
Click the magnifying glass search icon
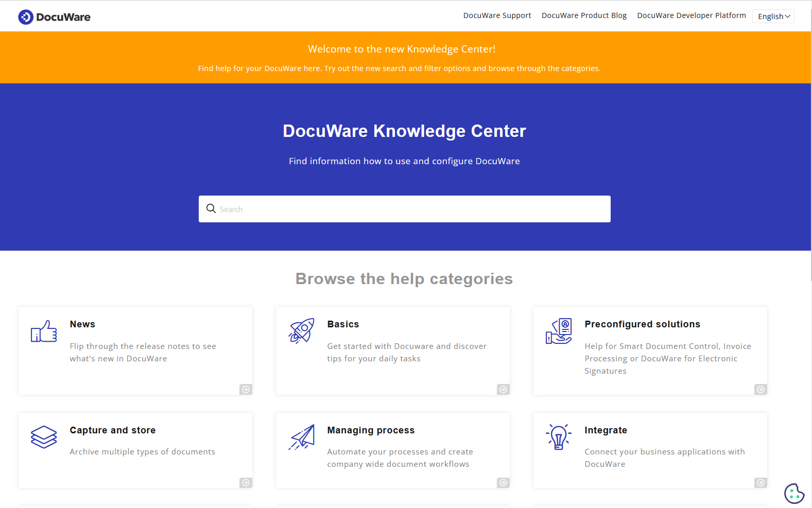211,208
